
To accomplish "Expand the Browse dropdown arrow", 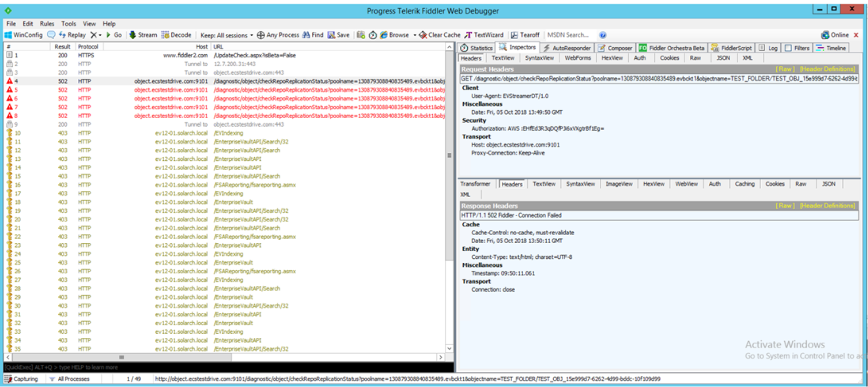I will 415,35.
